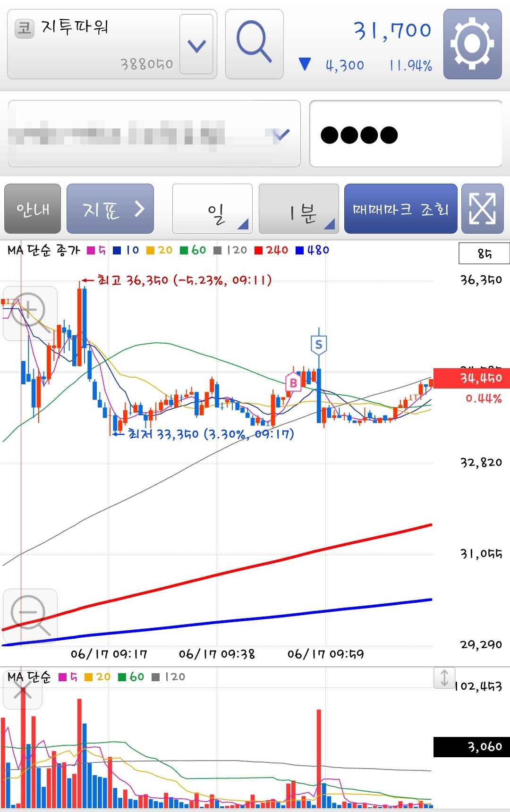Screen dimensions: 510x812
Task: Tap time label 06/17 09:38
Action: (x=217, y=654)
